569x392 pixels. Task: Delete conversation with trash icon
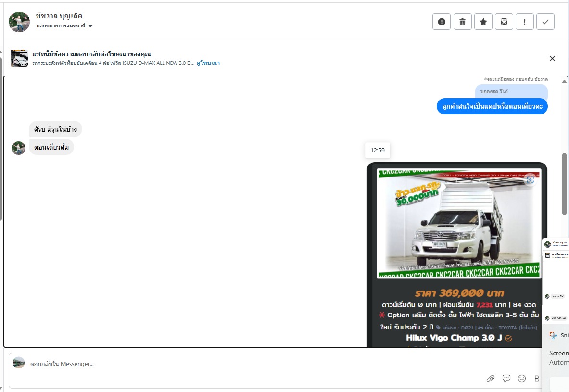[x=462, y=22]
